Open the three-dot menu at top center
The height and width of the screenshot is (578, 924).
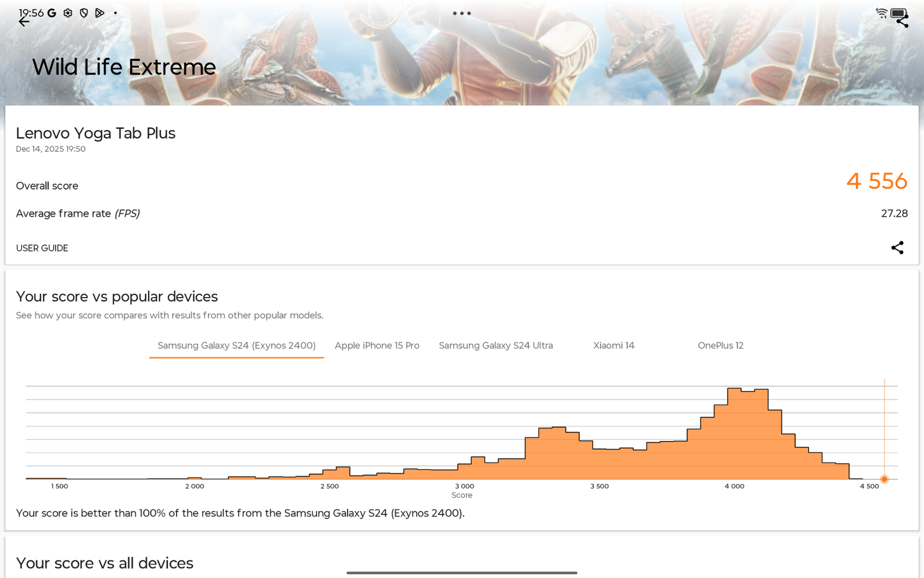pyautogui.click(x=461, y=13)
